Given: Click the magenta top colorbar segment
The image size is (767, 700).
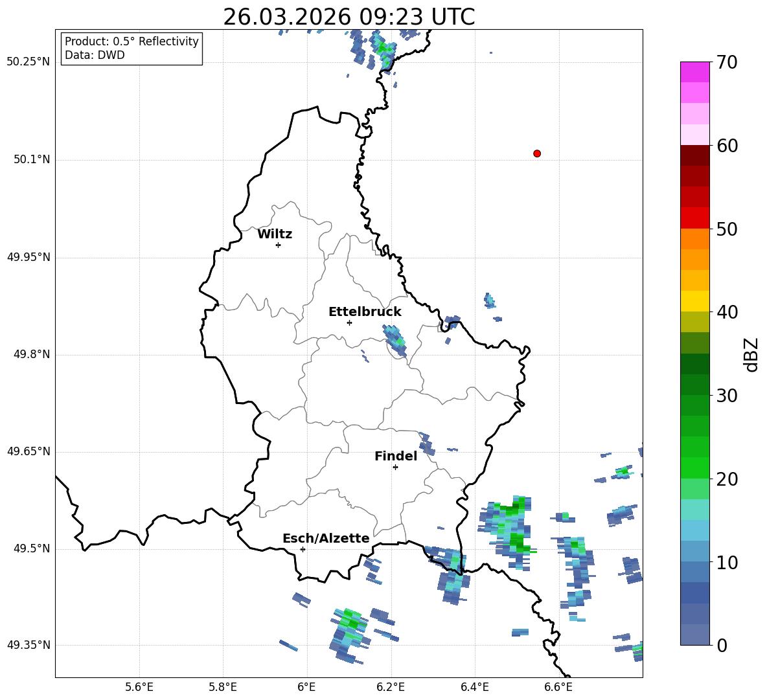Looking at the screenshot, I should click(694, 72).
